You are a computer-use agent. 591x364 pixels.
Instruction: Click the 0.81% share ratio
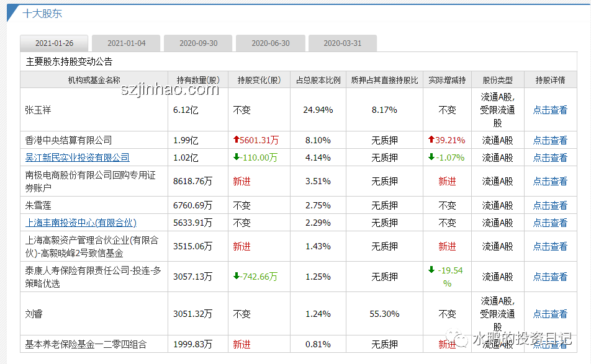coord(318,344)
